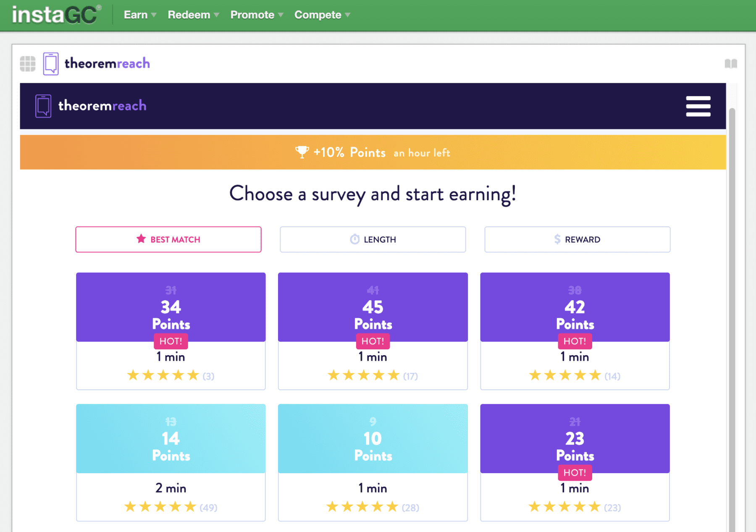Start the 10 Points survey
The height and width of the screenshot is (532, 756).
point(373,462)
